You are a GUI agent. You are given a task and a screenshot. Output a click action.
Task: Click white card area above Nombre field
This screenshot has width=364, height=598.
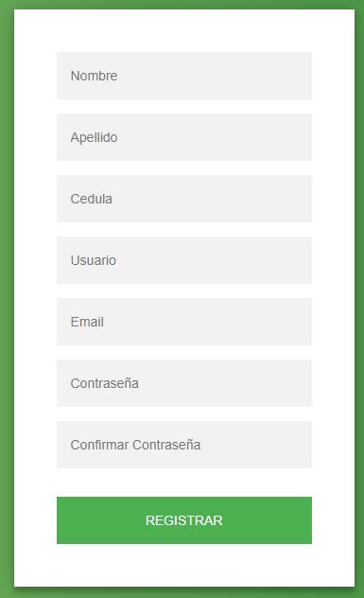click(x=184, y=30)
